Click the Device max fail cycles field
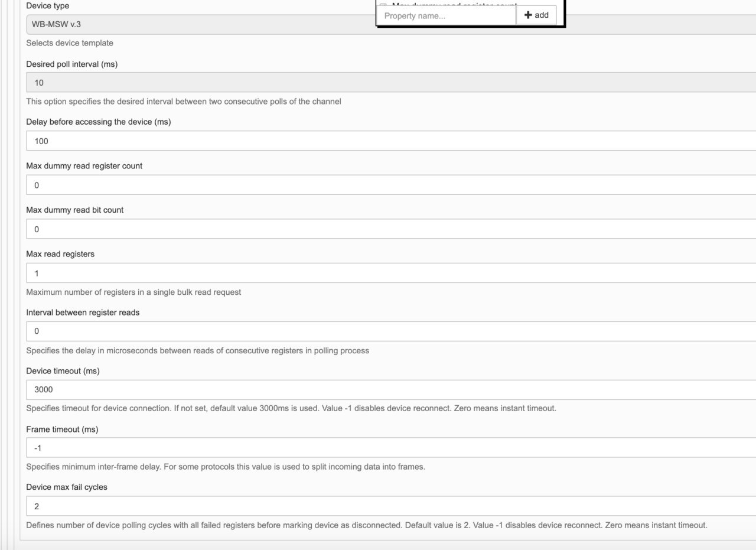The image size is (756, 550). coord(391,506)
